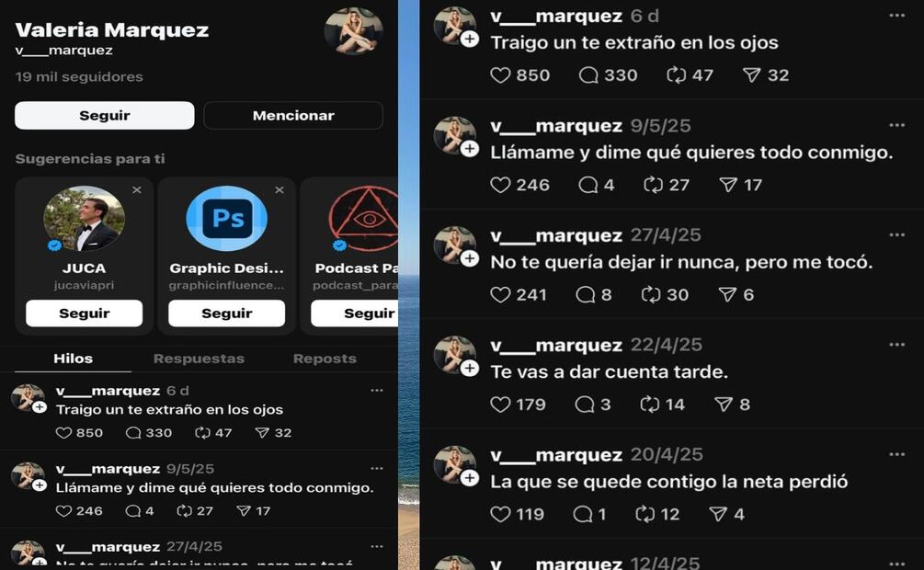Open more options for the 27/4/25 post on right
The width and height of the screenshot is (924, 570).
(x=897, y=235)
